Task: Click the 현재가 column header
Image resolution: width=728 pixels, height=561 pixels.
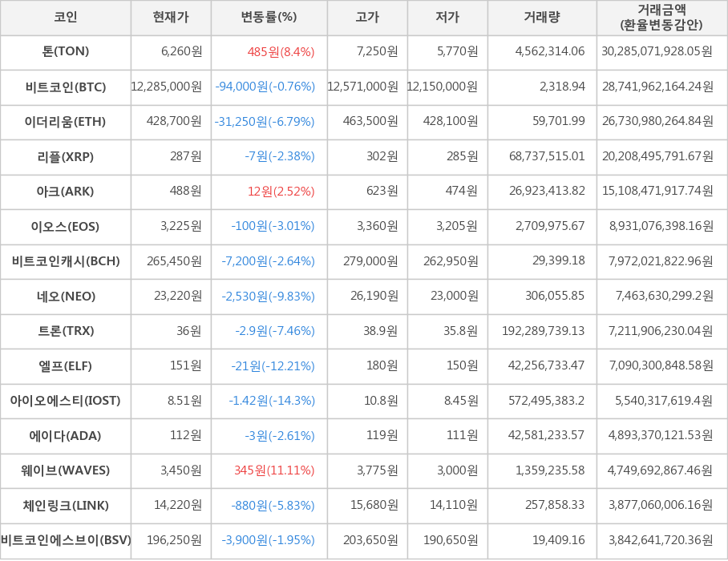Action: tap(171, 18)
